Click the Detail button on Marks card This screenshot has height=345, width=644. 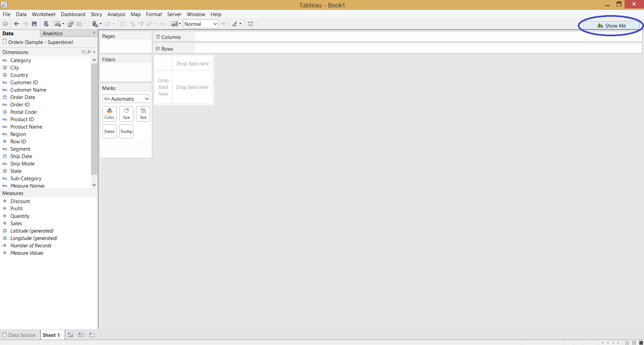click(x=110, y=131)
